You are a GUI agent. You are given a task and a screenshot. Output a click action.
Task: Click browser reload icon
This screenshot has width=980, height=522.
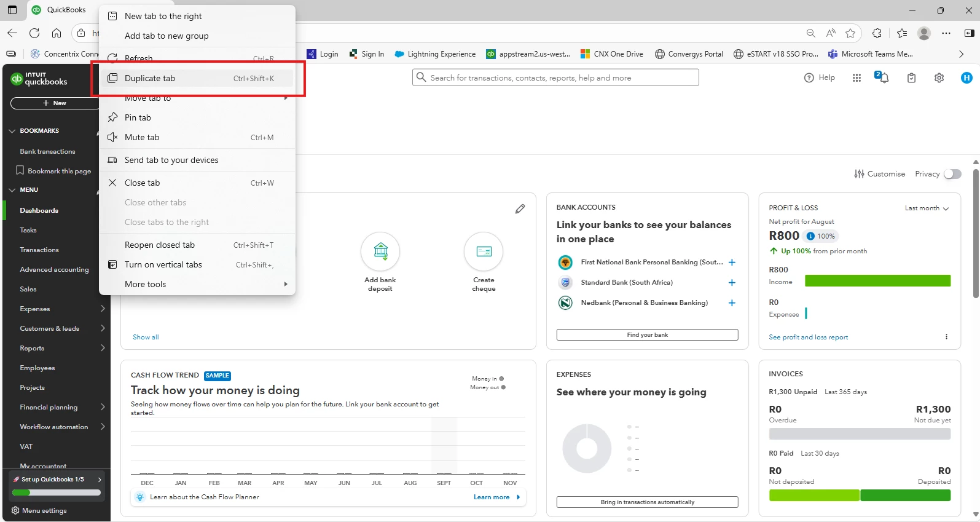pos(34,33)
